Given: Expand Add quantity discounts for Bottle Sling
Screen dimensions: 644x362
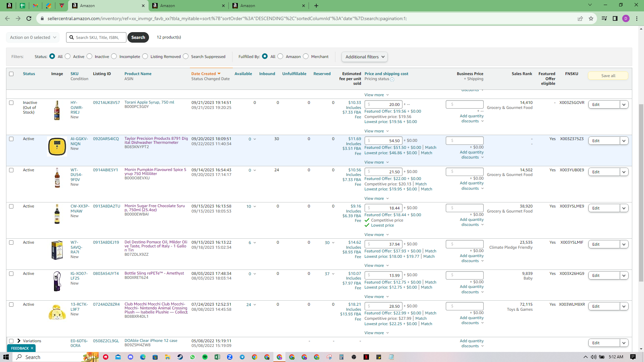Looking at the screenshot, I should click(x=472, y=289).
